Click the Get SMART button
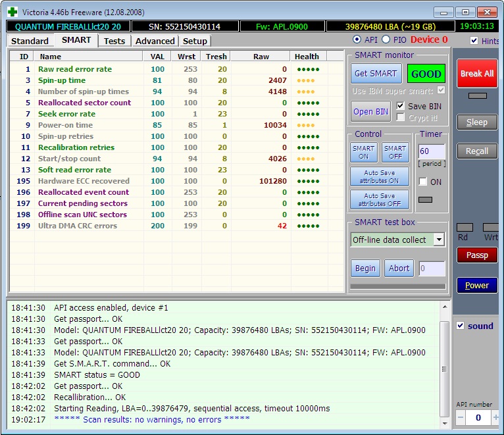504x435 pixels. pos(376,74)
